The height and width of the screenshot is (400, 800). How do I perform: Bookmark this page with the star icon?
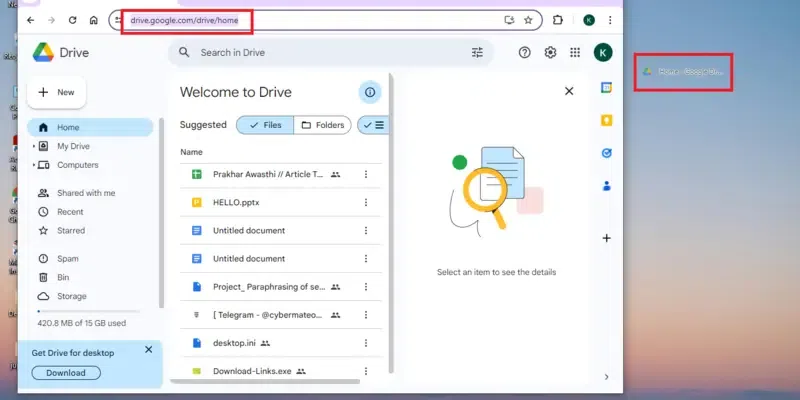pos(528,20)
